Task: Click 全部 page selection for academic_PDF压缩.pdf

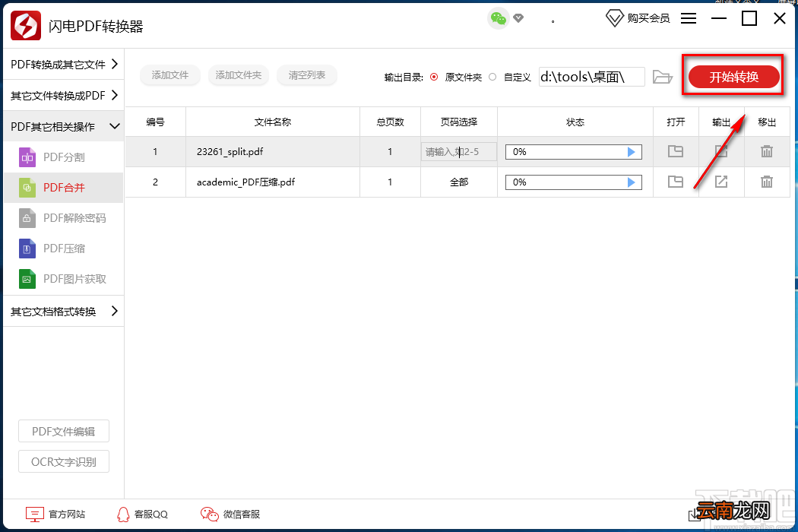Action: [x=458, y=182]
